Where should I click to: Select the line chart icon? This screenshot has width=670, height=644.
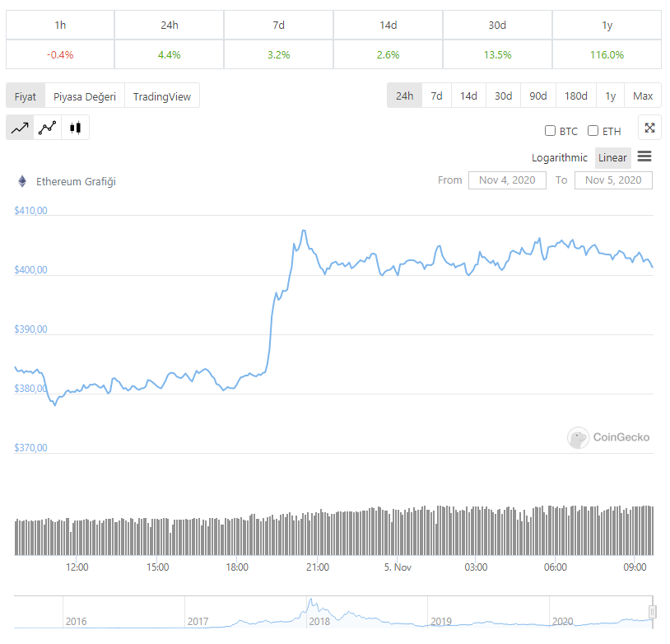point(21,128)
